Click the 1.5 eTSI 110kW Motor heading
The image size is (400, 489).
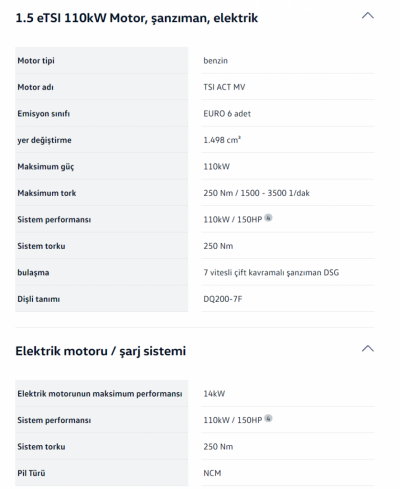coord(137,18)
